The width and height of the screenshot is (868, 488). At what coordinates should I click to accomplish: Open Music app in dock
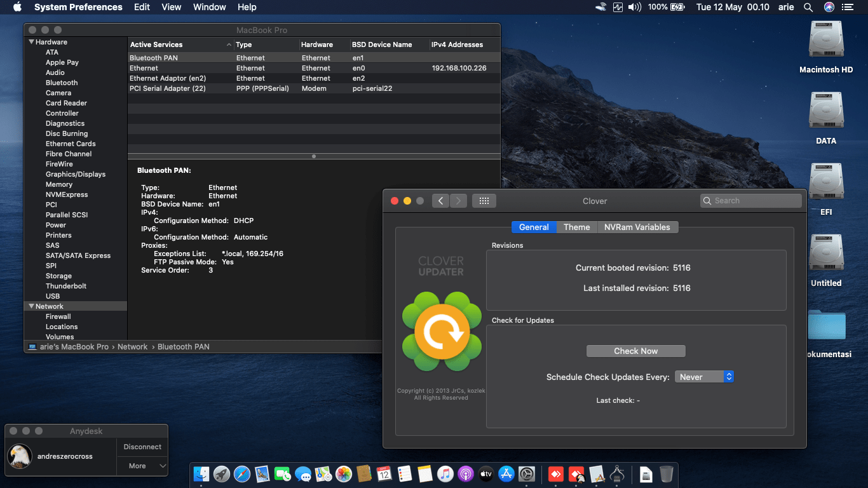pos(445,474)
